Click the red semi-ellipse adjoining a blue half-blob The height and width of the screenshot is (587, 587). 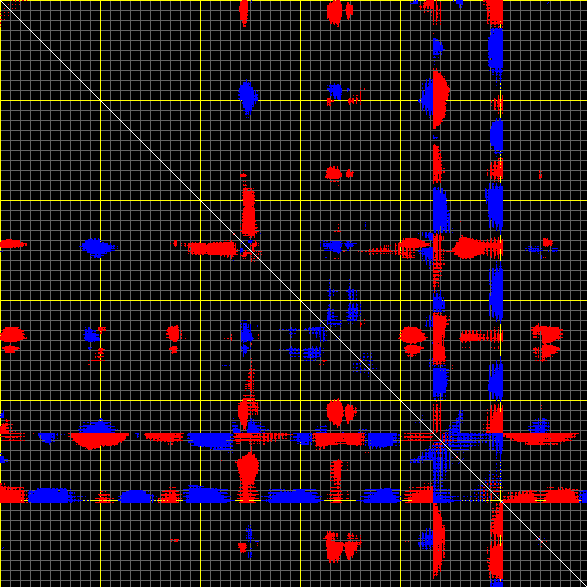pos(441,99)
